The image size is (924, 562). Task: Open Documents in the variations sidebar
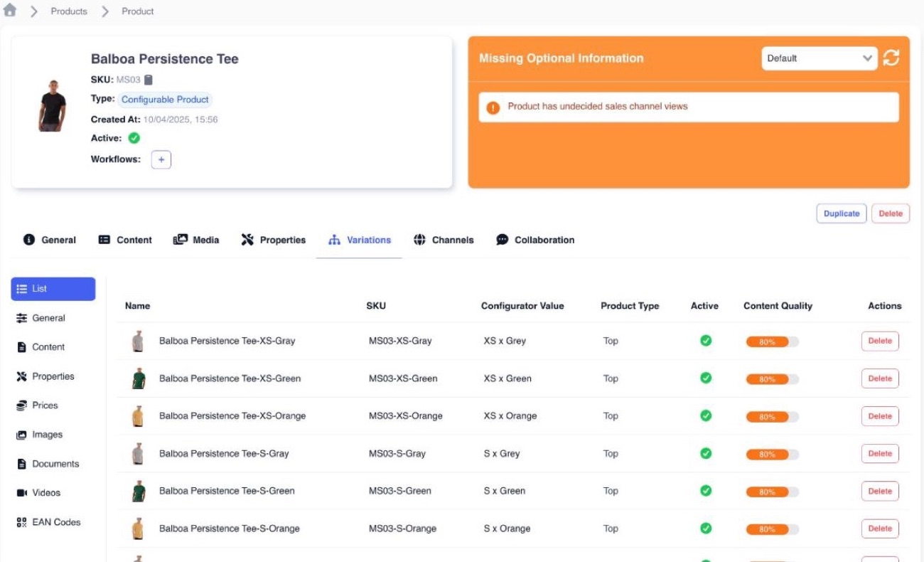[48, 464]
